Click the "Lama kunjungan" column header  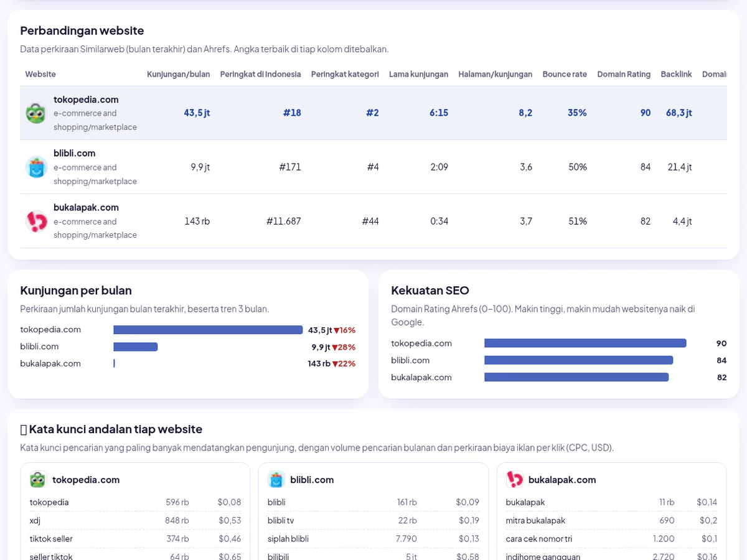[418, 74]
